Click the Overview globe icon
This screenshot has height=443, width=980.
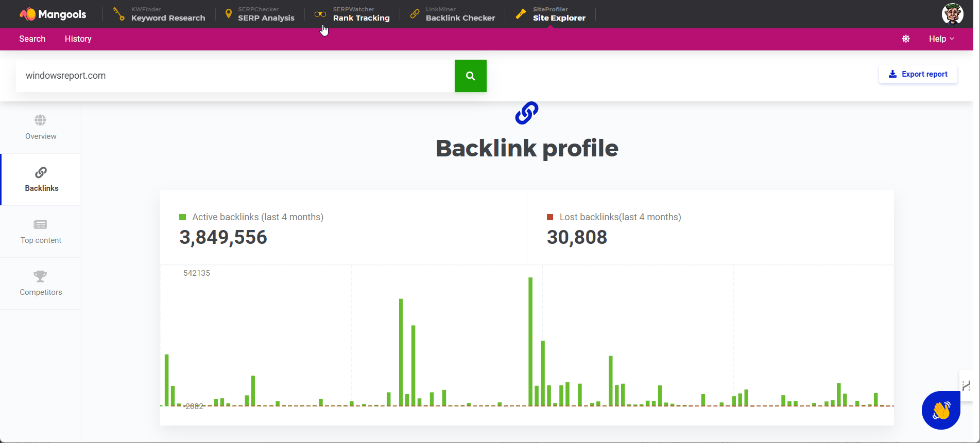(40, 120)
